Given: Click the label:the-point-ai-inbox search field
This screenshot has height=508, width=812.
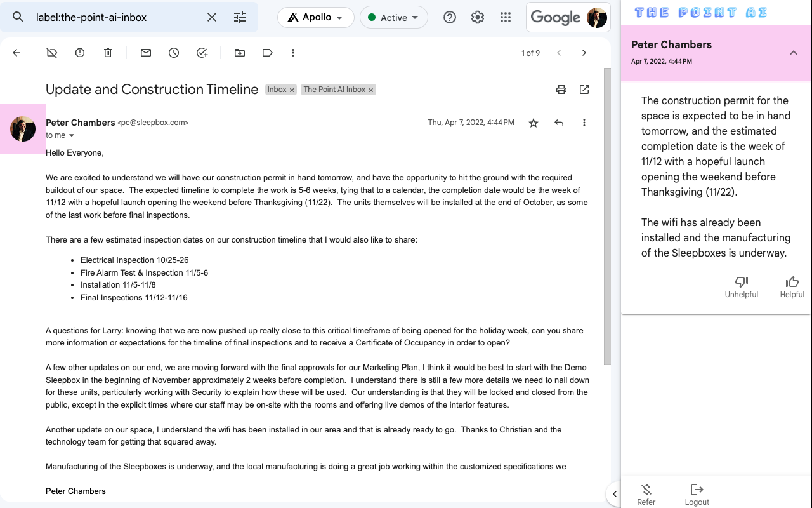Looking at the screenshot, I should pyautogui.click(x=117, y=17).
